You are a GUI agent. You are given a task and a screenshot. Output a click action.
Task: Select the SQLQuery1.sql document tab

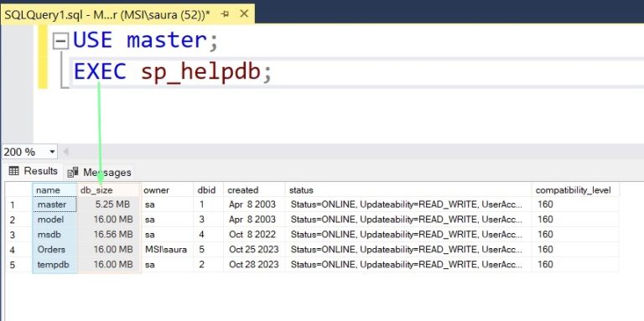[x=127, y=14]
